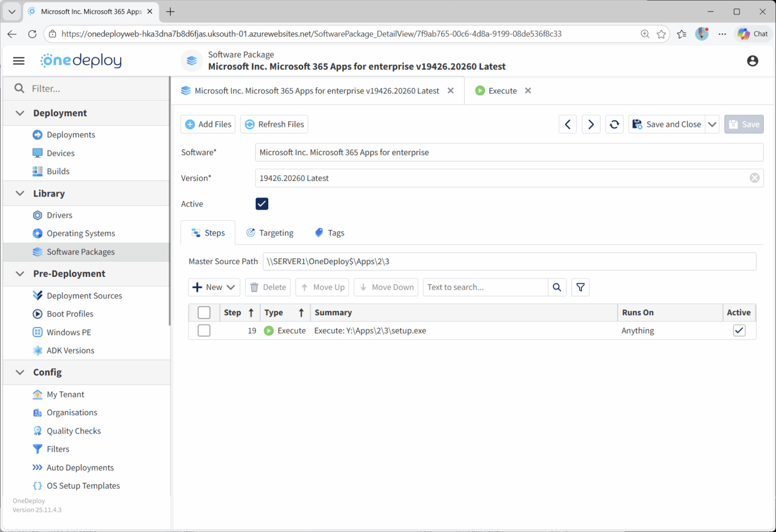Open Organisations in the sidebar
776x532 pixels.
[72, 413]
